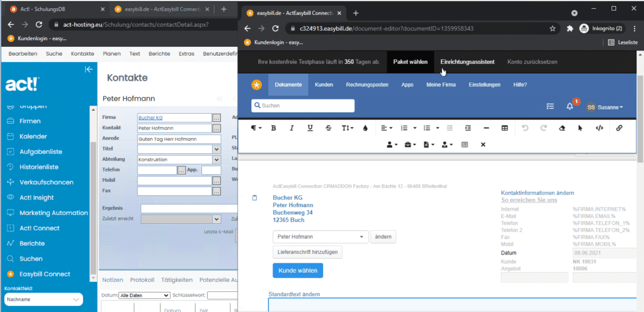Insert table in easybill editor
The height and width of the screenshot is (312, 644).
505,128
